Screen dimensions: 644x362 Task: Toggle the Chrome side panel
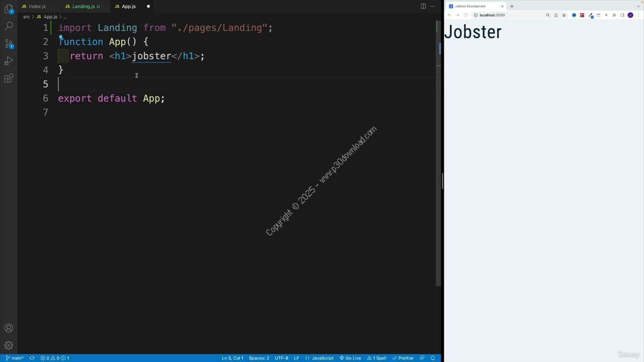click(622, 15)
